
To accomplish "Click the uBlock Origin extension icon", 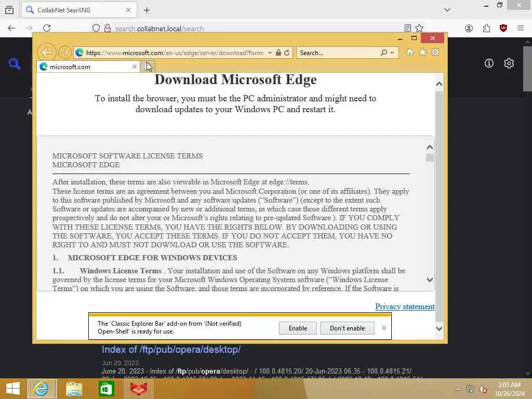I will [x=503, y=28].
